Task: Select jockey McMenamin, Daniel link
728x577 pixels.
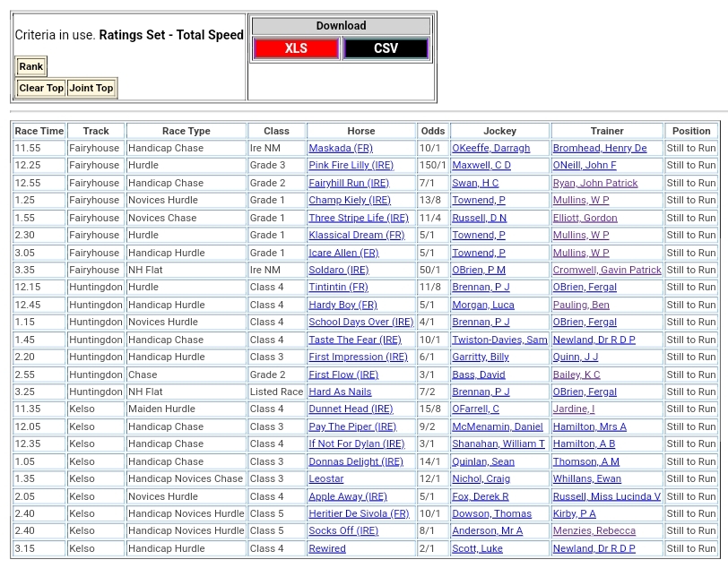Action: pyautogui.click(x=497, y=426)
